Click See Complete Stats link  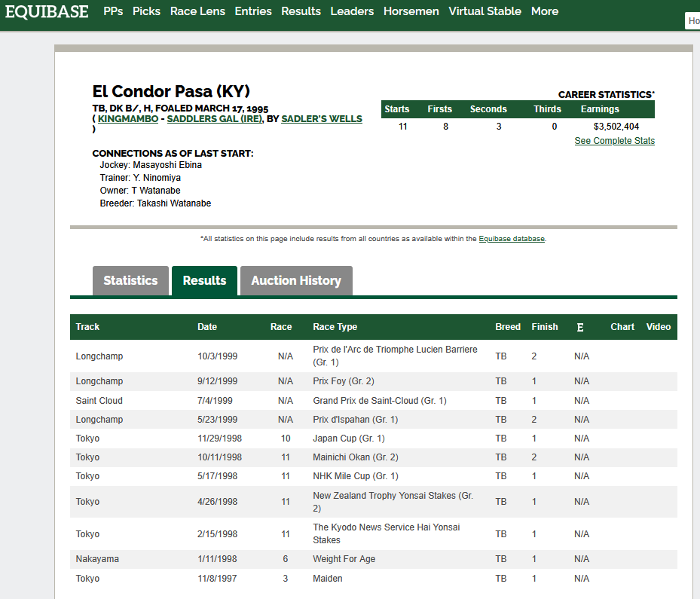[x=614, y=141]
